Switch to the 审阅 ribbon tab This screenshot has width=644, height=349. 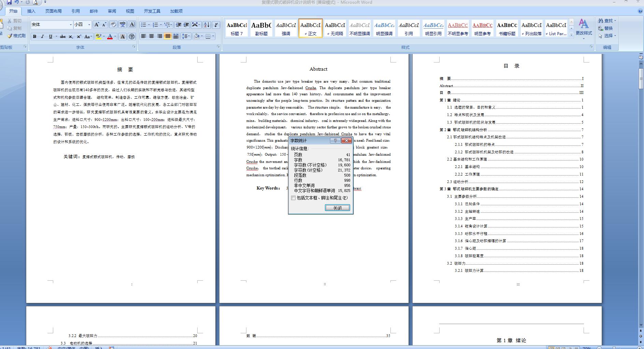pyautogui.click(x=112, y=11)
